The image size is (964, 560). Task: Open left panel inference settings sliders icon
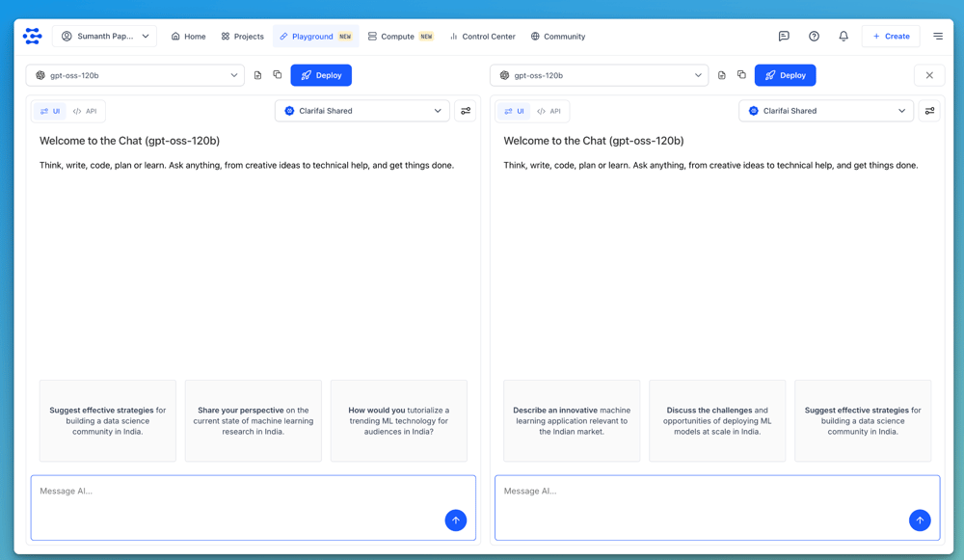(x=466, y=111)
